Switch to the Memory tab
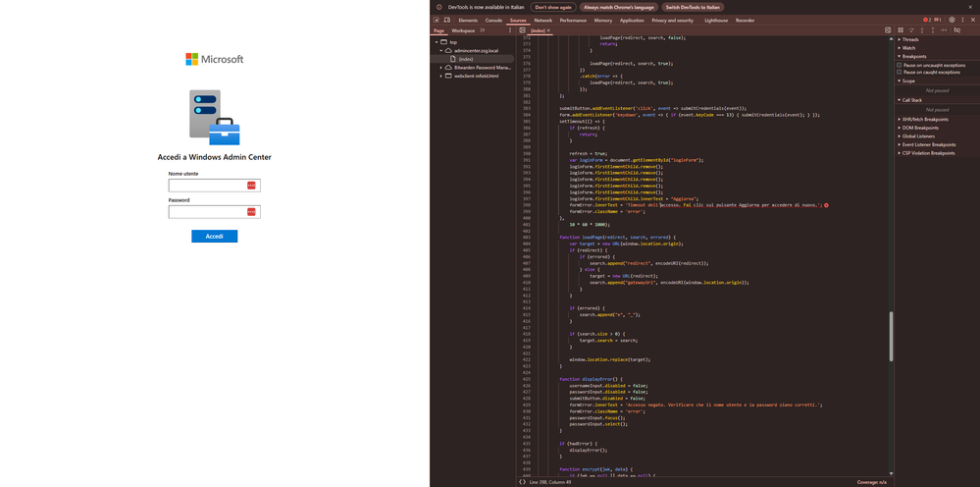Image resolution: width=980 pixels, height=487 pixels. (603, 20)
